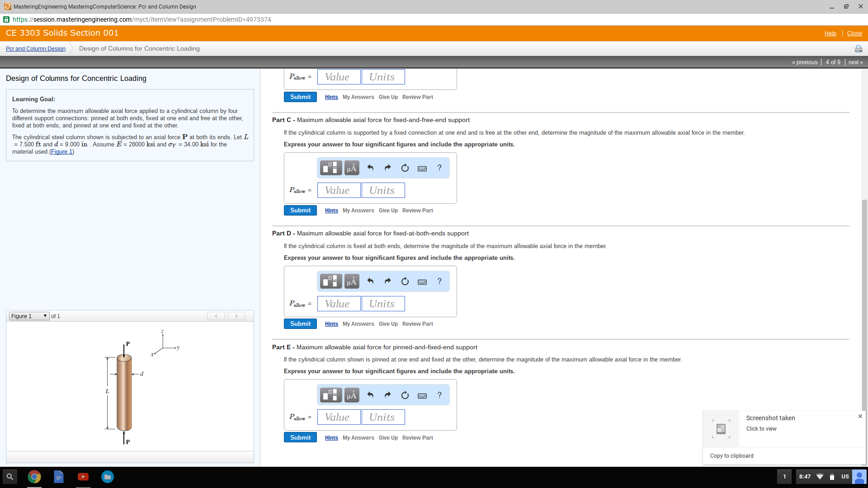Click the redo arrow in Part D toolbar
The width and height of the screenshot is (868, 488).
pos(387,281)
